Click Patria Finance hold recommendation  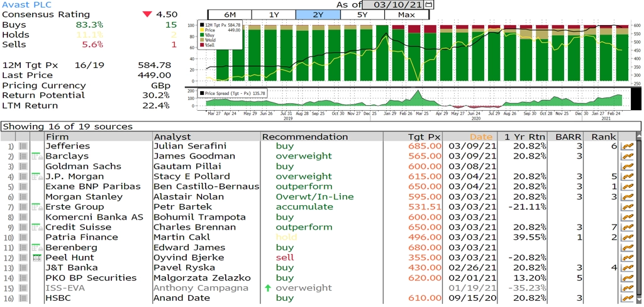pyautogui.click(x=286, y=237)
